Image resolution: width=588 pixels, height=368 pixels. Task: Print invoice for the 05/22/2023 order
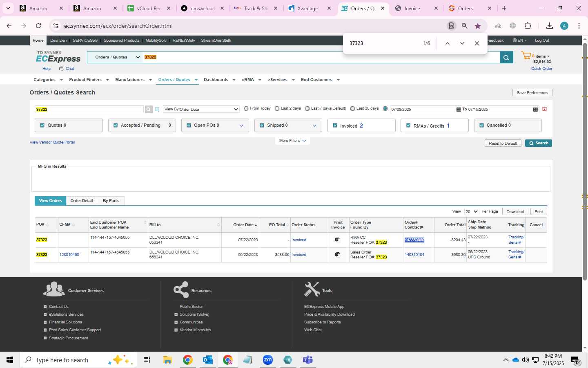(x=338, y=255)
